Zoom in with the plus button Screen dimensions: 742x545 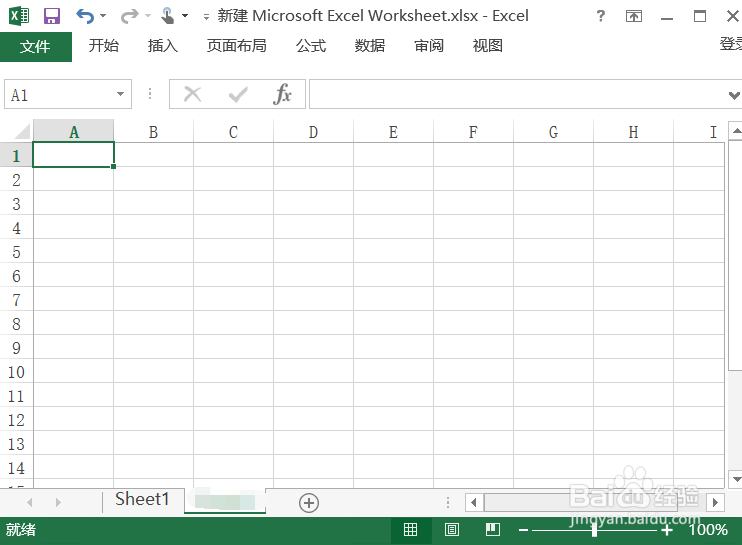(667, 530)
